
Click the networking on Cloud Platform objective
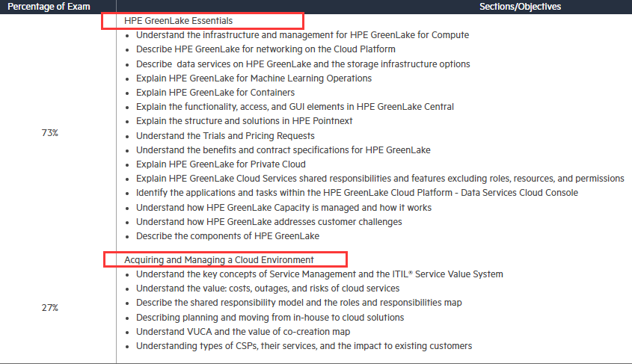[266, 49]
